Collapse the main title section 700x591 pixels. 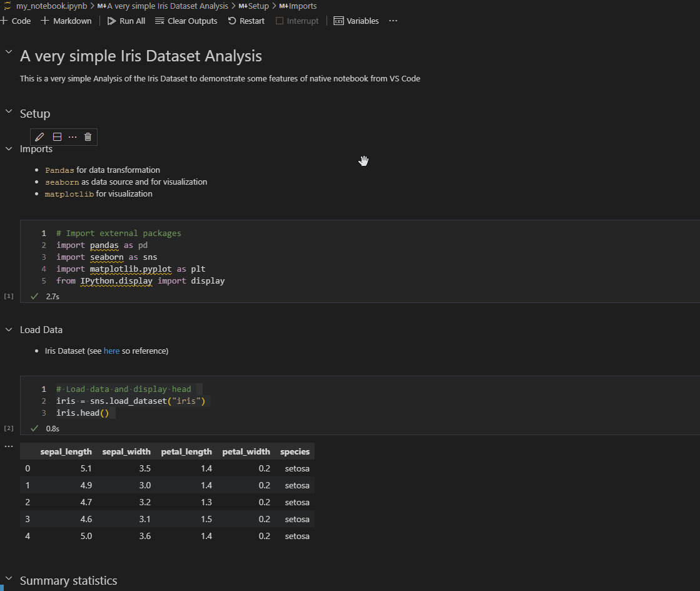pyautogui.click(x=9, y=52)
